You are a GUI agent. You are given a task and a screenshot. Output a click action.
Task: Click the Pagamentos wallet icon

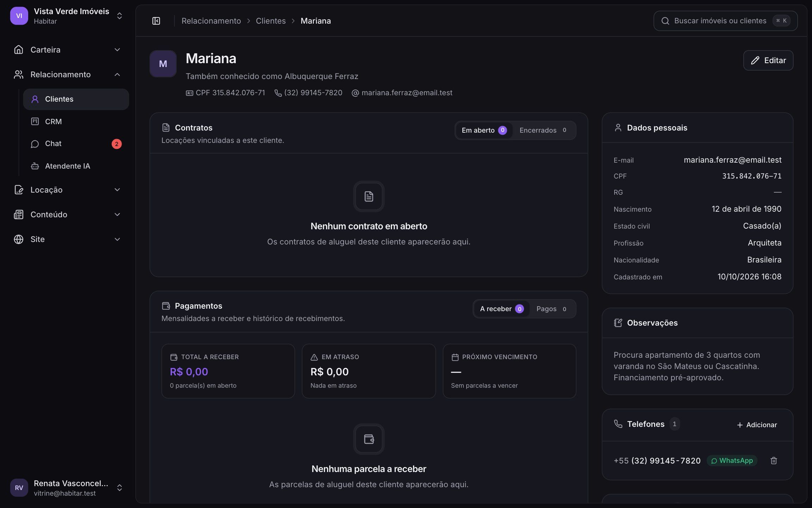click(166, 306)
